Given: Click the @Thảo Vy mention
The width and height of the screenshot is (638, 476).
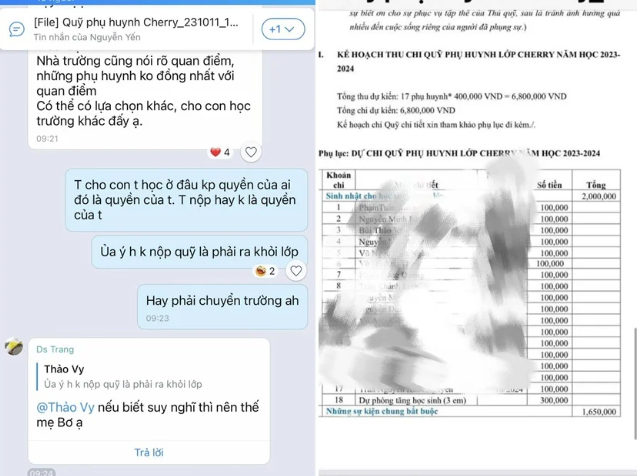Looking at the screenshot, I should click(65, 407).
